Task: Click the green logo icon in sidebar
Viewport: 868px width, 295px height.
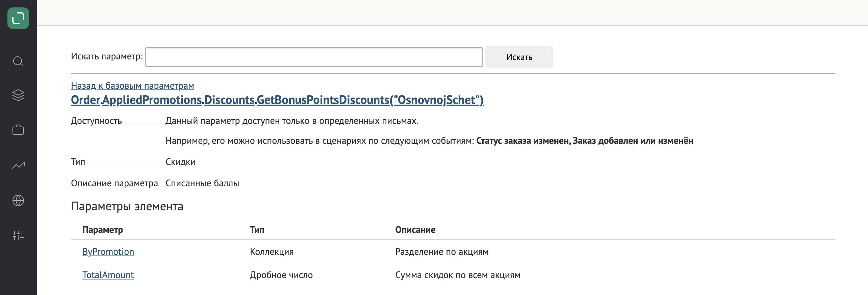Action: coord(18,18)
